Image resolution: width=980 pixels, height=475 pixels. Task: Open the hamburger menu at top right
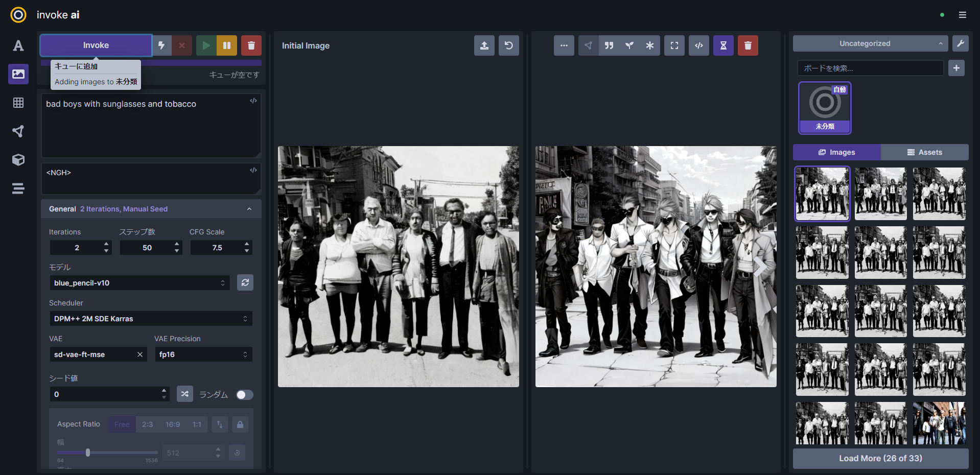tap(963, 15)
